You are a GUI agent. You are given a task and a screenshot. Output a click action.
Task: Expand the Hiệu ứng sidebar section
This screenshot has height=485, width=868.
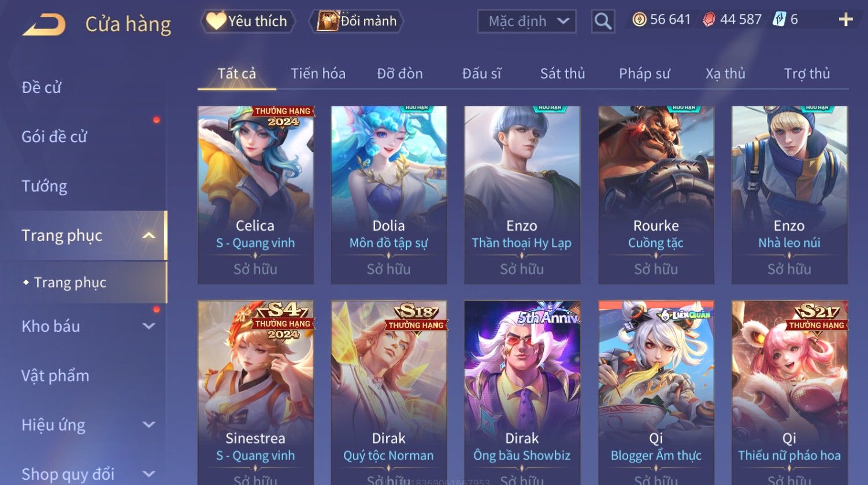[x=149, y=425]
